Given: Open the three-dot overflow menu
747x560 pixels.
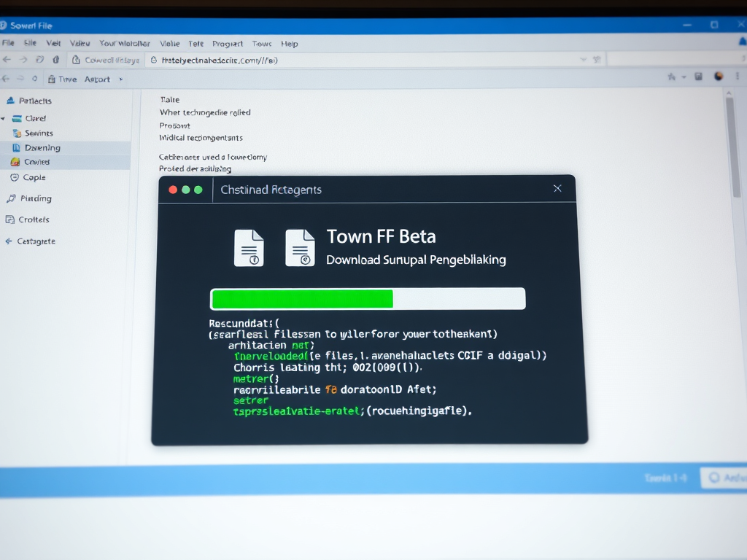Looking at the screenshot, I should tap(736, 77).
